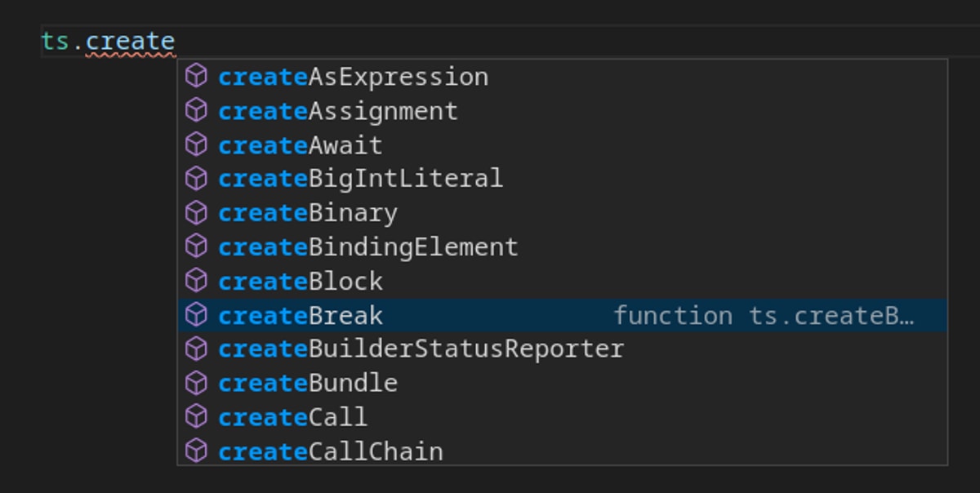The width and height of the screenshot is (980, 493).
Task: Click the cube icon beside createAsExpression
Action: pyautogui.click(x=196, y=76)
